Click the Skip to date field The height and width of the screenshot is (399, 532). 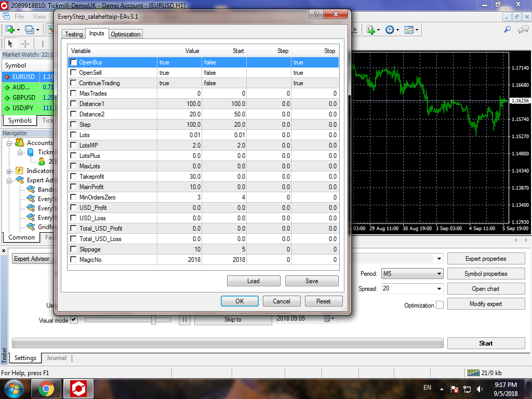[x=307, y=319]
